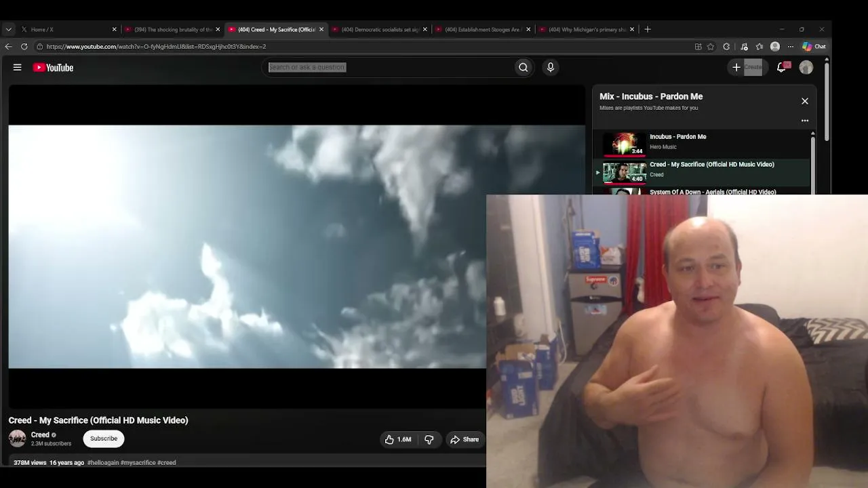Bookmark this page with the star icon
Viewport: 868px width, 488px height.
[x=711, y=47]
